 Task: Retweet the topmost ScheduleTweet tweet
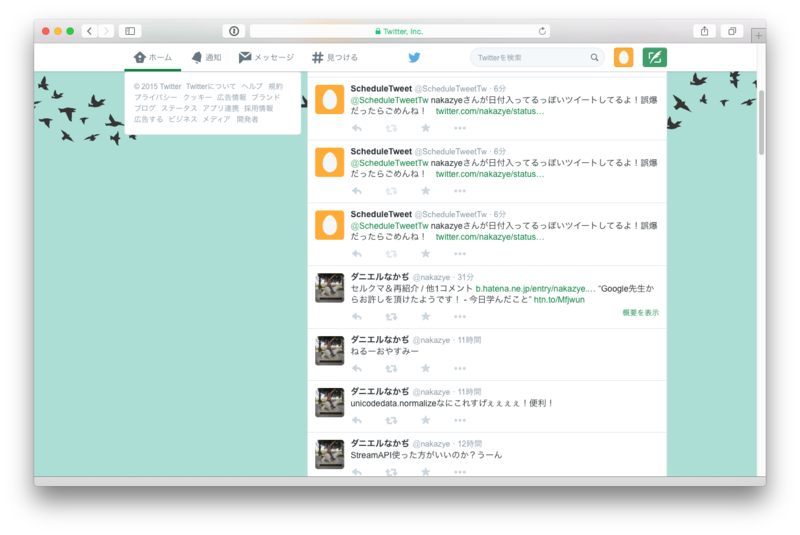click(x=391, y=129)
